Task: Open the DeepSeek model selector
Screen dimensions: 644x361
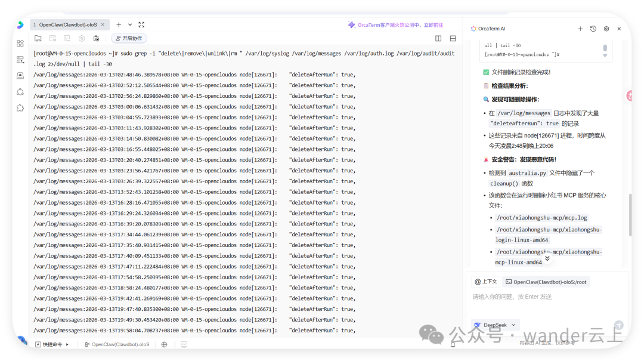Action: click(x=495, y=325)
